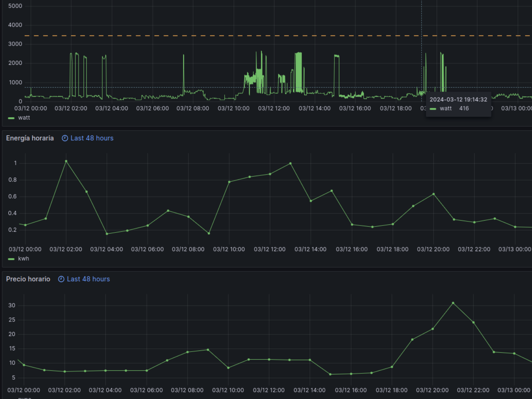Open the Precio horario panel title menu
The height and width of the screenshot is (399, 532).
pos(28,279)
